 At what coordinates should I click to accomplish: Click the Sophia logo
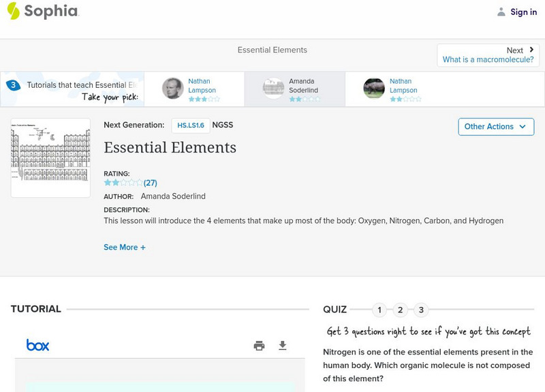pos(42,11)
